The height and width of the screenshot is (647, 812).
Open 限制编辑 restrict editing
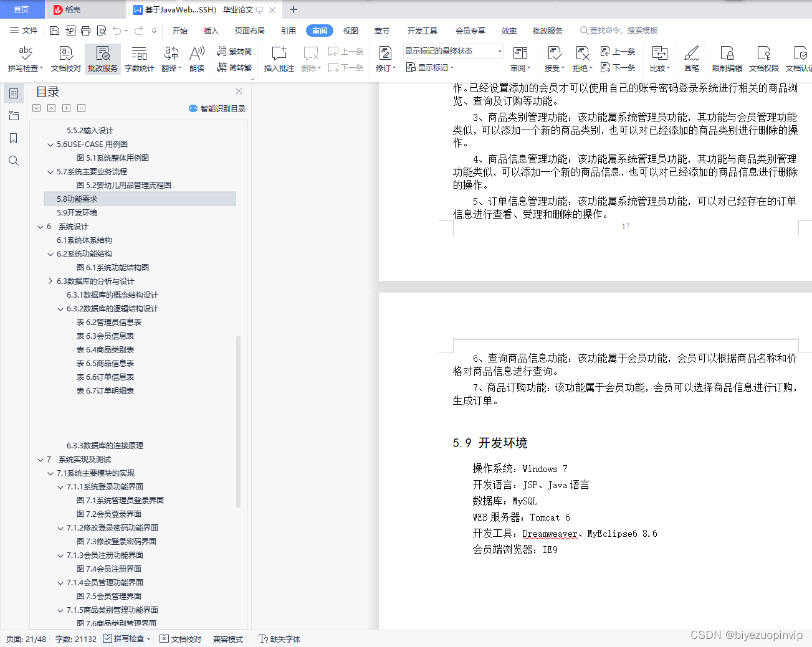pos(727,59)
